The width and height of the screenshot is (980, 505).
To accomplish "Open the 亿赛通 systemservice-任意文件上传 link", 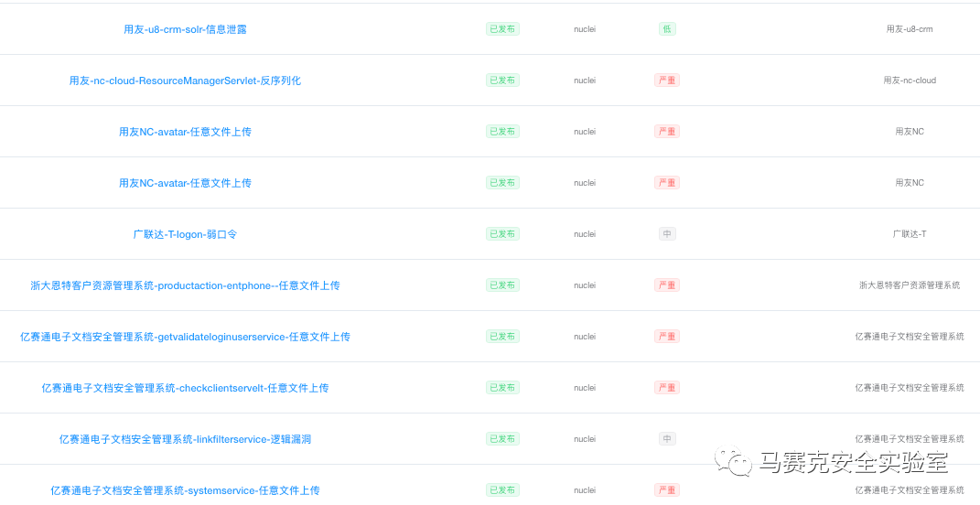I will point(185,490).
